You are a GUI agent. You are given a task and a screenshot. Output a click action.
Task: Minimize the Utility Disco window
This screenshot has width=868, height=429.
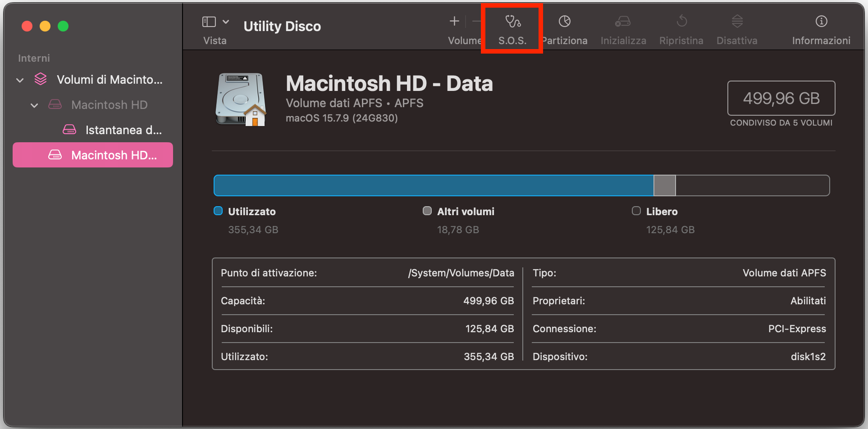pyautogui.click(x=45, y=26)
